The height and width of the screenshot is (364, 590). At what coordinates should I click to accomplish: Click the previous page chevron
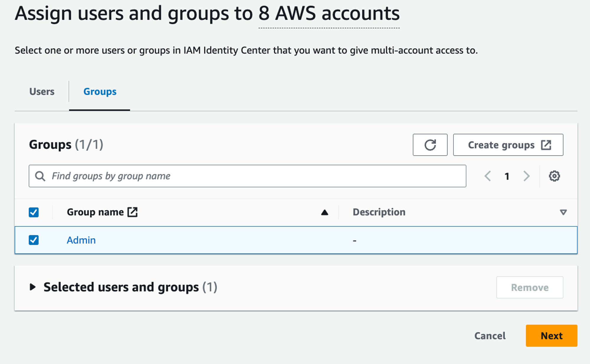coord(488,176)
